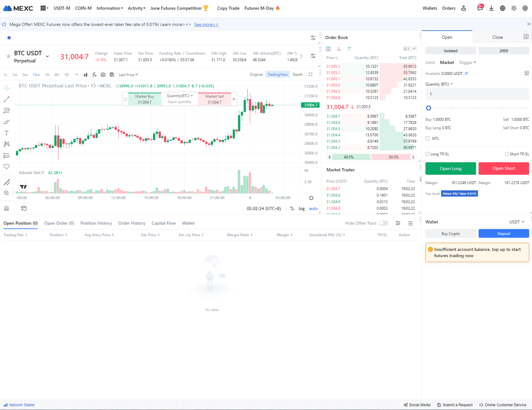Switch to the Close order tab
Screen dimensions: 532x410
[497, 37]
